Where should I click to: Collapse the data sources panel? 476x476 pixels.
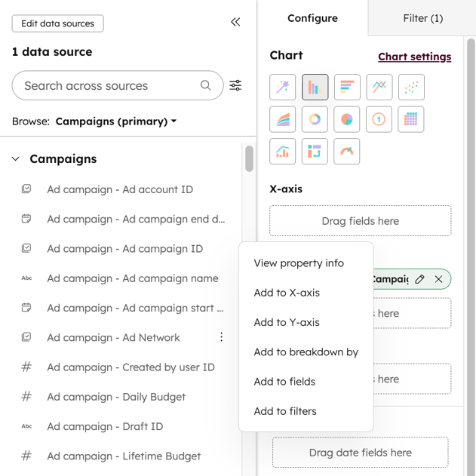tap(235, 22)
